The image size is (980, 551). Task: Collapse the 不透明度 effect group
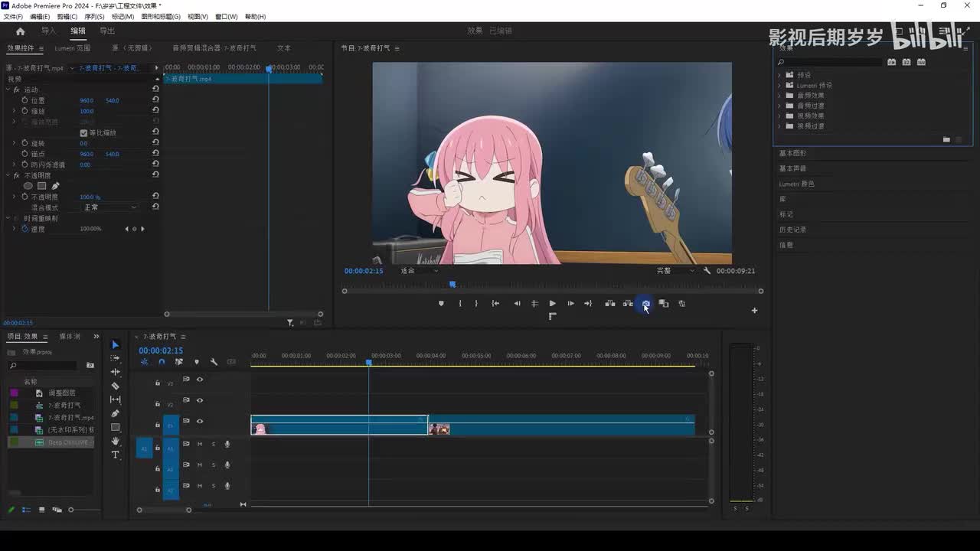[8, 175]
